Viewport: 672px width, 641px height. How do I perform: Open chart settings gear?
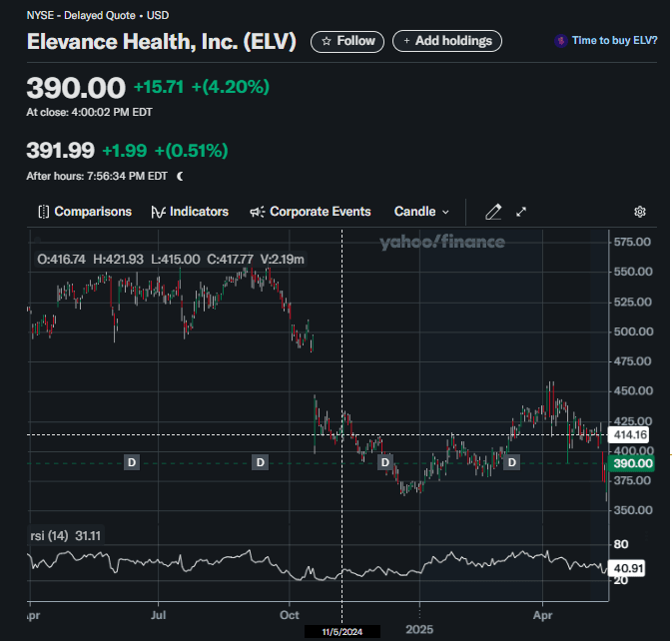click(x=640, y=212)
